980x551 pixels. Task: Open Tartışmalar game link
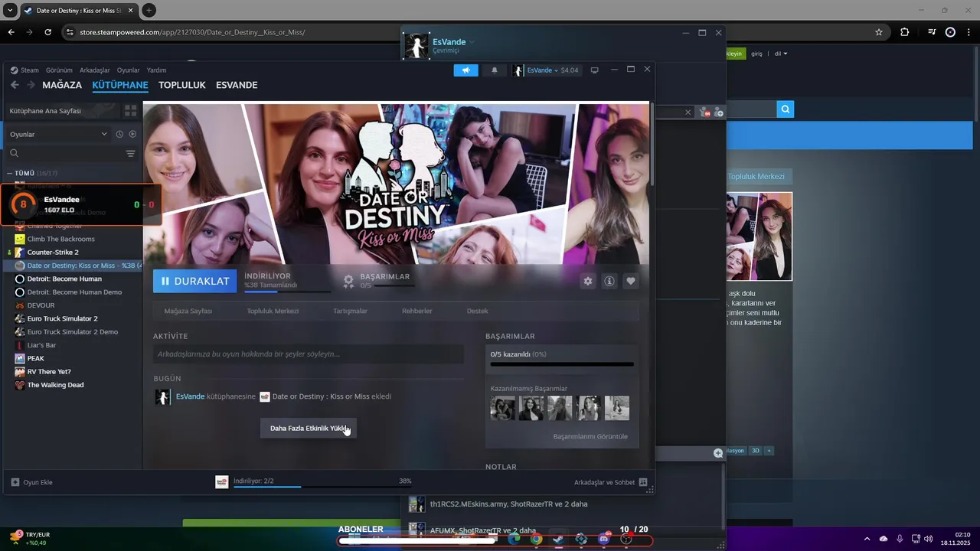[x=350, y=311]
